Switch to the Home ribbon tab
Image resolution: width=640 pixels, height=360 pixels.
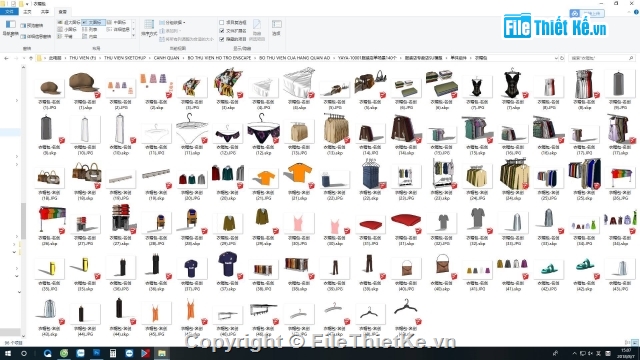tap(27, 12)
